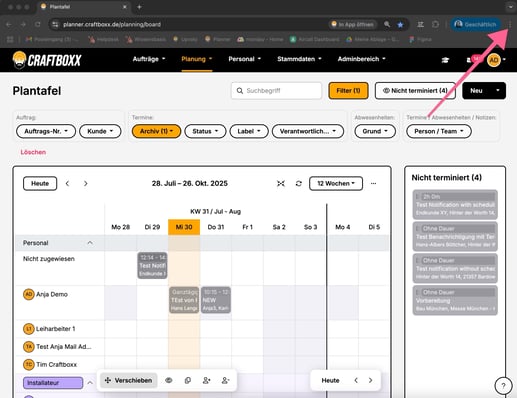Open Anja Demo's NEW appointment on Do 31
Screen dimensions: 517x398
[x=216, y=300]
